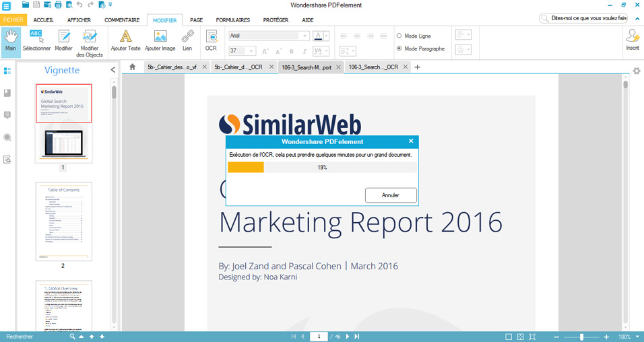Click the font color A swatch
Screen dimensions: 644x342
(x=318, y=36)
